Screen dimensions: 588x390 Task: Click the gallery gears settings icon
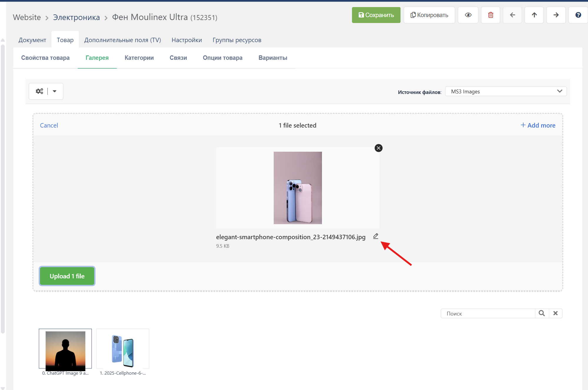tap(39, 91)
